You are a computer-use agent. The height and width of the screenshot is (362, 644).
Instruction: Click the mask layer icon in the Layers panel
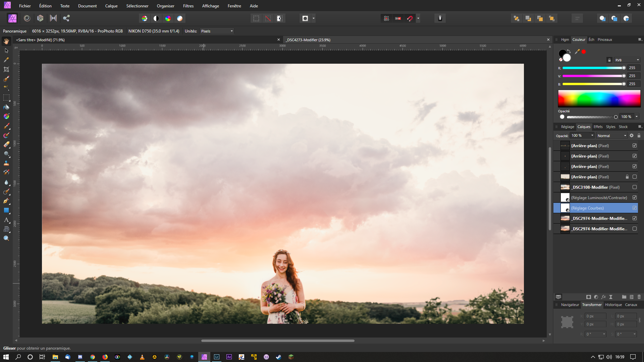(588, 297)
